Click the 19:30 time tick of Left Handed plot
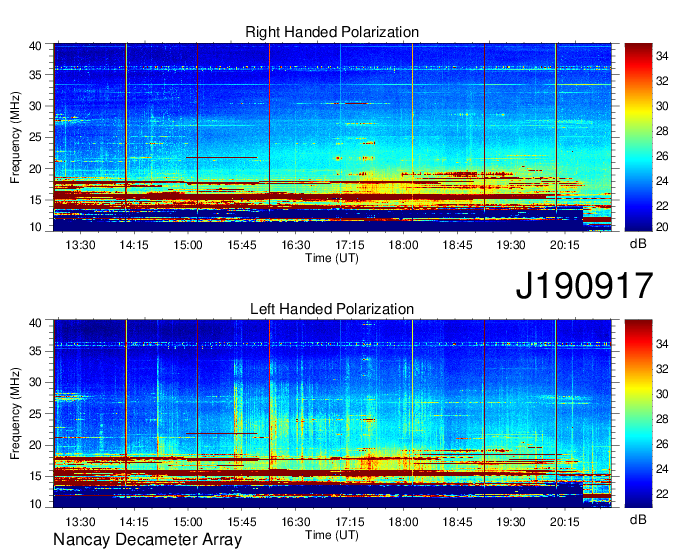Viewport: 680px width, 552px height. point(511,522)
